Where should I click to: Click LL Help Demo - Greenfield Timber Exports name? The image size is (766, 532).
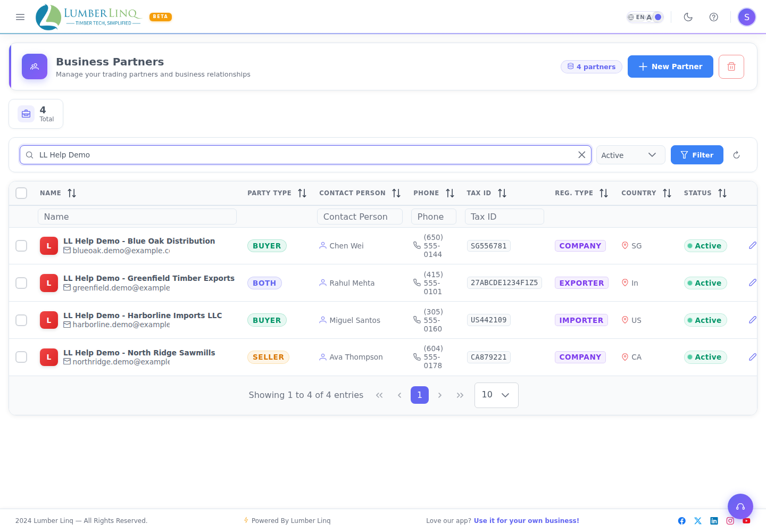[149, 278]
